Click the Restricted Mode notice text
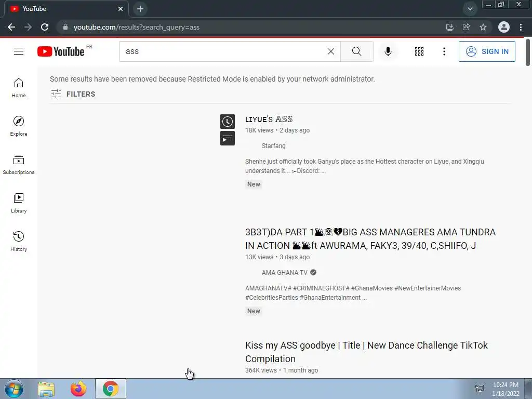 [212, 79]
